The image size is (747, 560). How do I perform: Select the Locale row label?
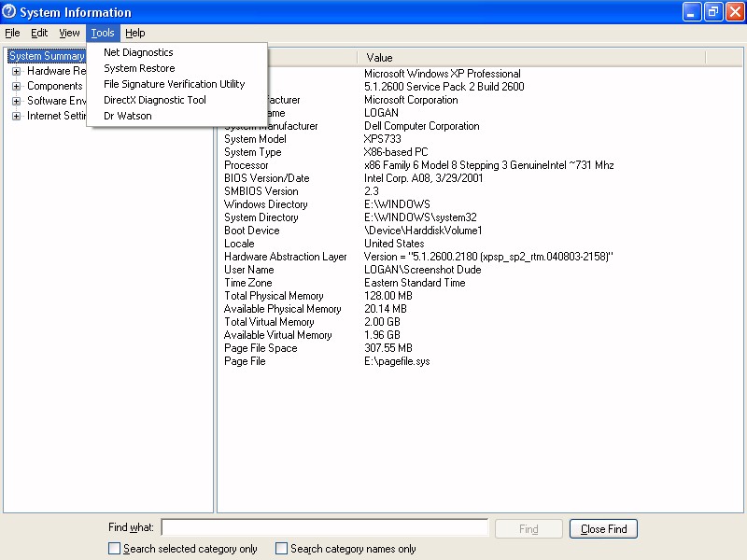(239, 244)
